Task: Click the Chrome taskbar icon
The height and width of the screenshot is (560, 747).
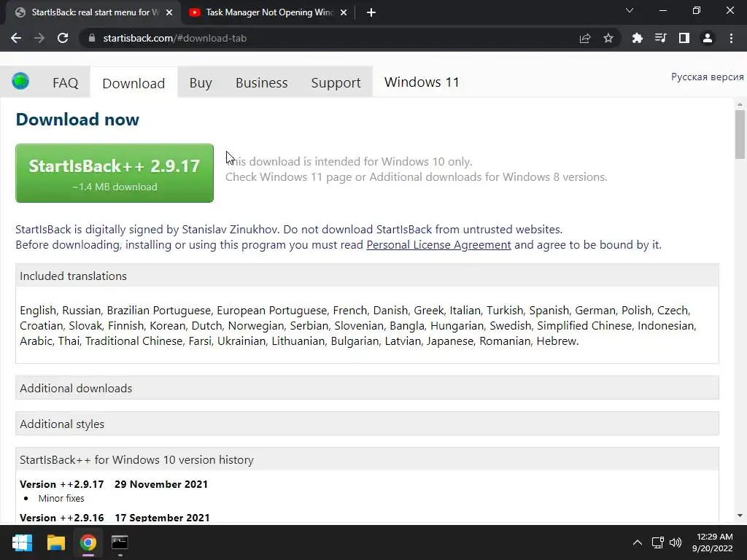Action: pos(88,542)
